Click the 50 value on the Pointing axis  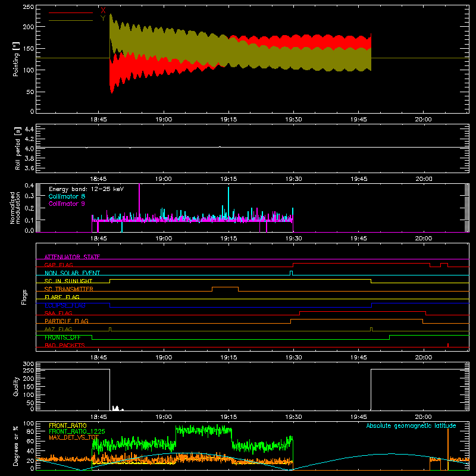(x=30, y=92)
